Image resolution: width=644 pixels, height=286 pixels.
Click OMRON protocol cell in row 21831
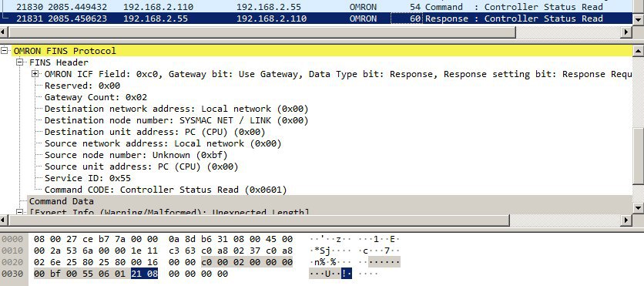pos(363,19)
